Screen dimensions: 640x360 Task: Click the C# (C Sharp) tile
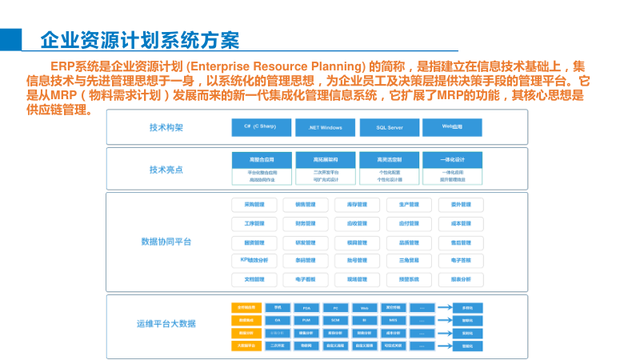coord(261,127)
